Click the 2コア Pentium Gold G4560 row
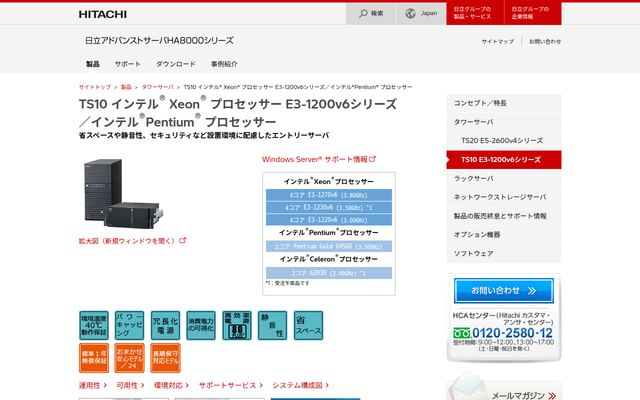 pyautogui.click(x=329, y=246)
